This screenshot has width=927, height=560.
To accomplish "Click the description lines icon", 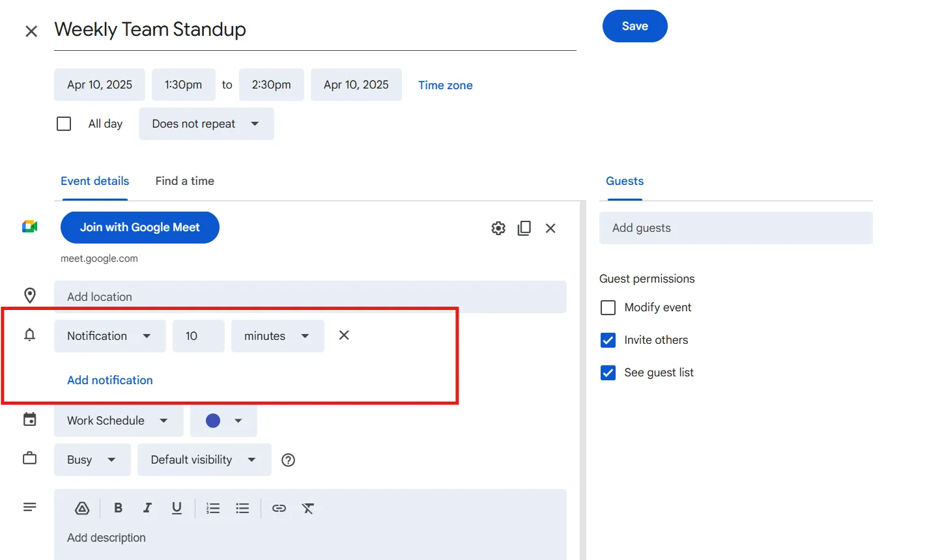I will (30, 507).
